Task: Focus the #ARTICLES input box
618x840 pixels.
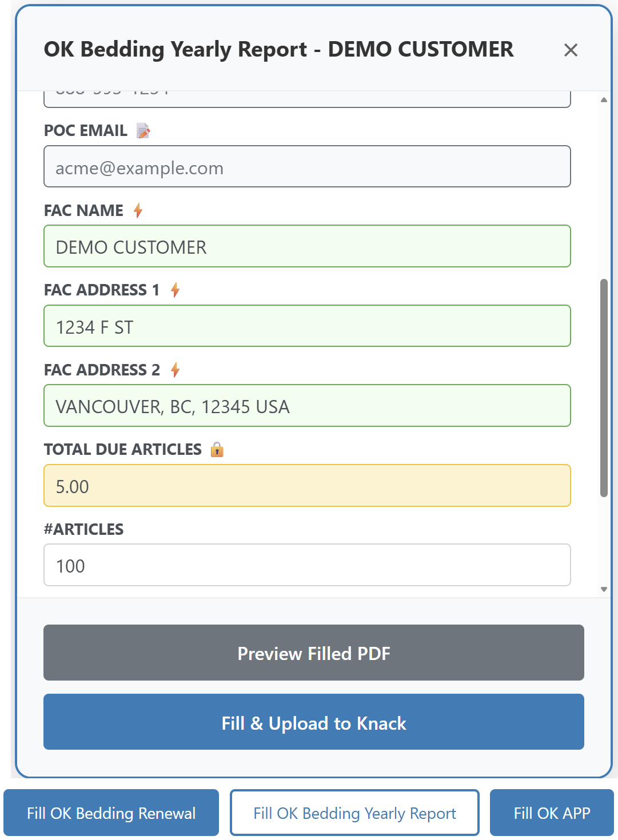Action: tap(307, 565)
